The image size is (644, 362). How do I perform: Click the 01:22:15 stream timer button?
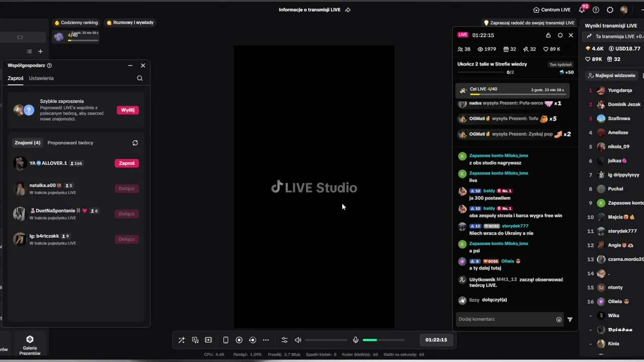coord(436,340)
